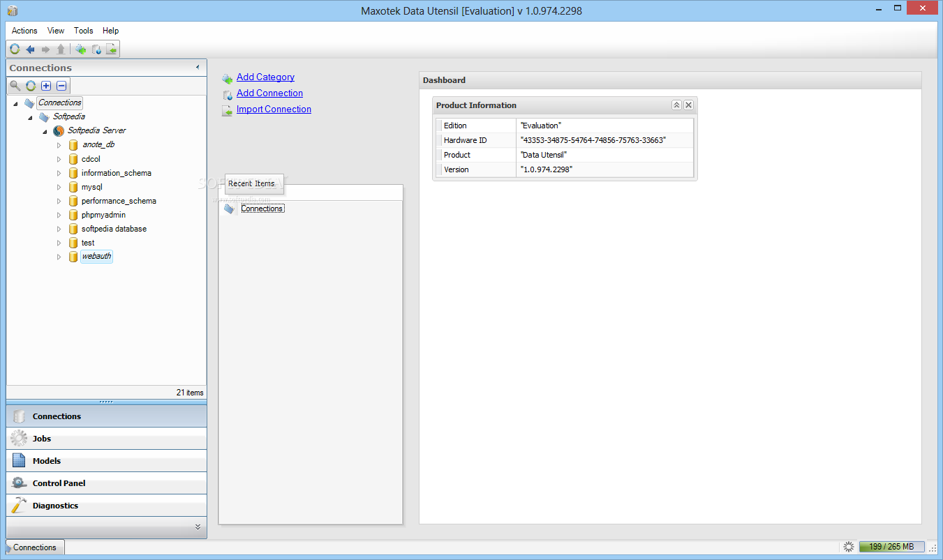Click the Import Connection link
Image resolution: width=943 pixels, height=560 pixels.
(274, 109)
